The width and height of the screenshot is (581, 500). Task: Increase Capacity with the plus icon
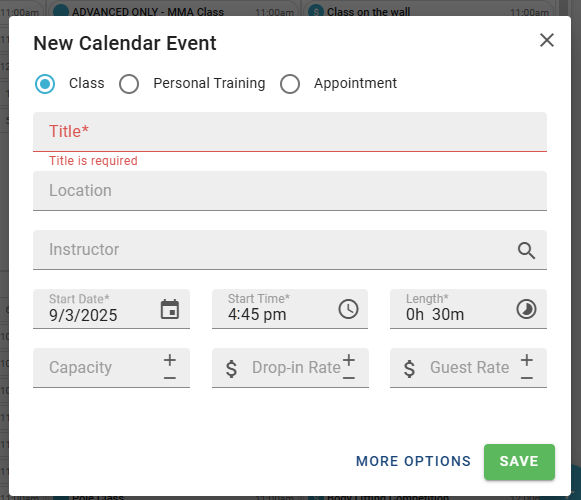pos(170,360)
